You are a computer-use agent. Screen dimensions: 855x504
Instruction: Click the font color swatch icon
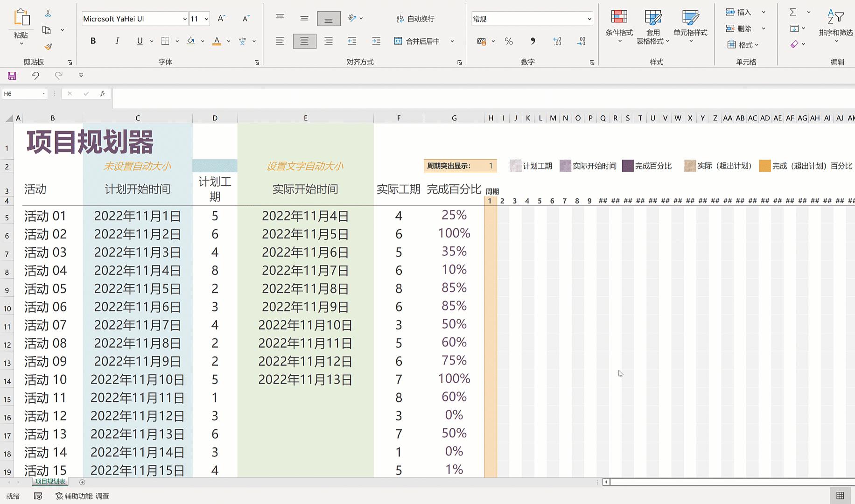click(x=217, y=41)
